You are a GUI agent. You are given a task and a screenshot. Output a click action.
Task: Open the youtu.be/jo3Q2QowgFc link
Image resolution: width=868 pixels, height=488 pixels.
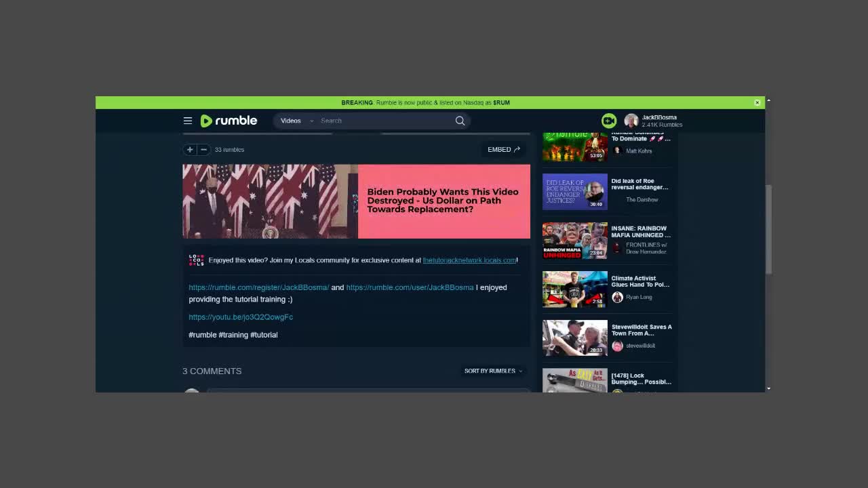pyautogui.click(x=241, y=317)
